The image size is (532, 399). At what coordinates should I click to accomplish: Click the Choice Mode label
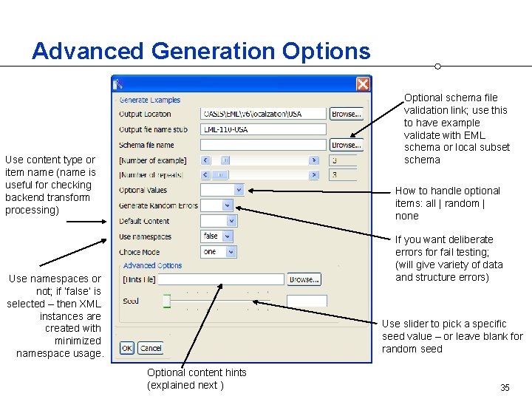tap(139, 252)
